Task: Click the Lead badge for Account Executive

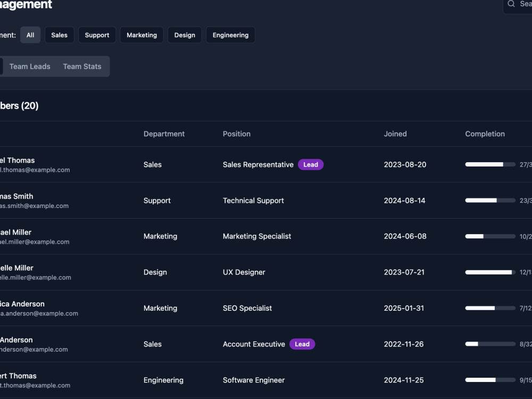Action: pyautogui.click(x=302, y=344)
